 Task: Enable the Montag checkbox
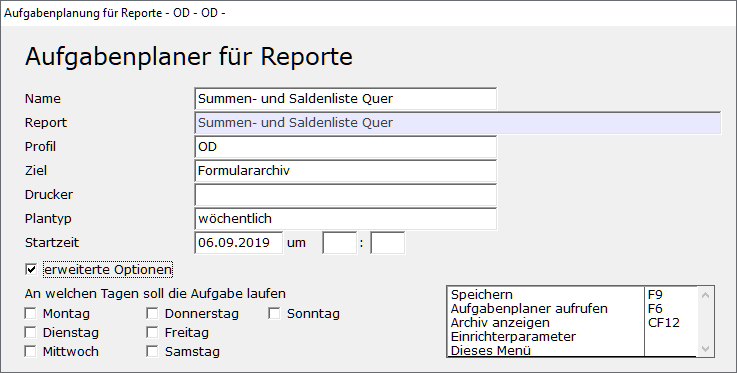(31, 313)
